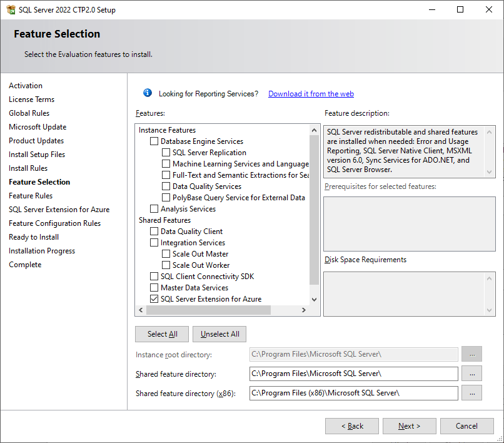Click the Shared Features tree heading
The height and width of the screenshot is (443, 504).
pos(164,220)
